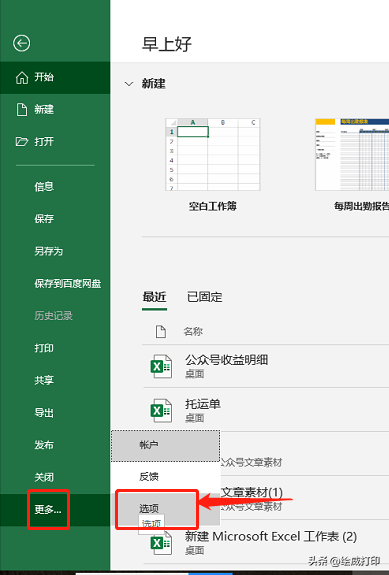Click the Excel icon for 新建 Microsoft Excel 工作表 (2)
The width and height of the screenshot is (389, 575).
pyautogui.click(x=161, y=543)
